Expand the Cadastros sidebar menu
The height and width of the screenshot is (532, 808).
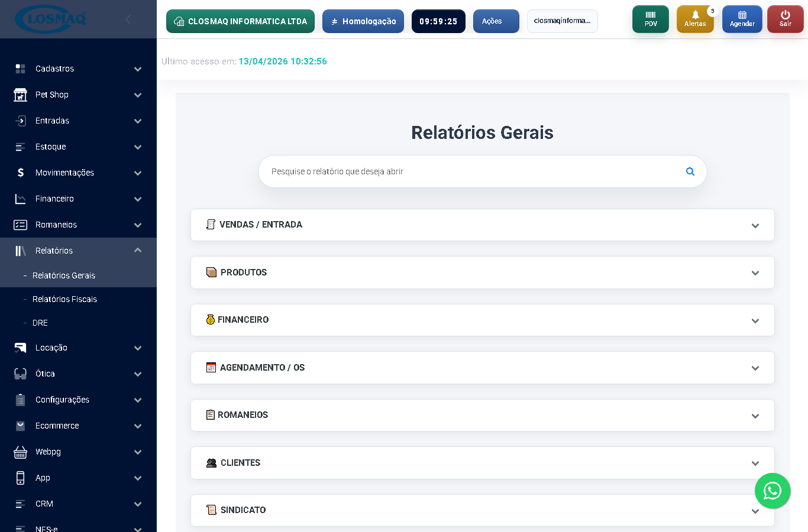[x=79, y=69]
